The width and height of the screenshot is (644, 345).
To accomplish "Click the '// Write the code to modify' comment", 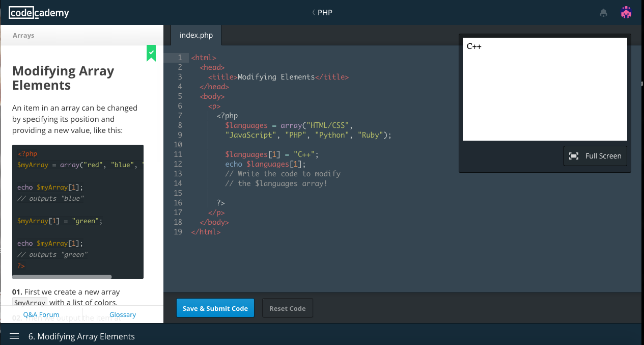I will pos(283,174).
